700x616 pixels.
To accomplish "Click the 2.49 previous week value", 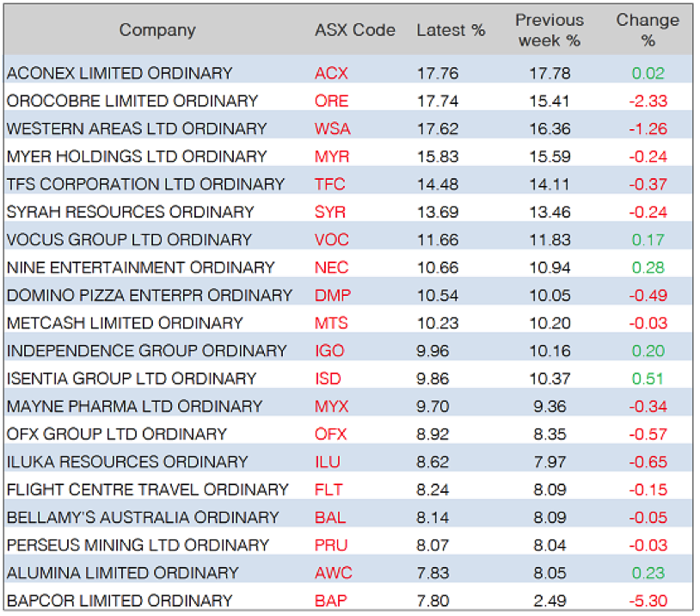I will click(550, 601).
